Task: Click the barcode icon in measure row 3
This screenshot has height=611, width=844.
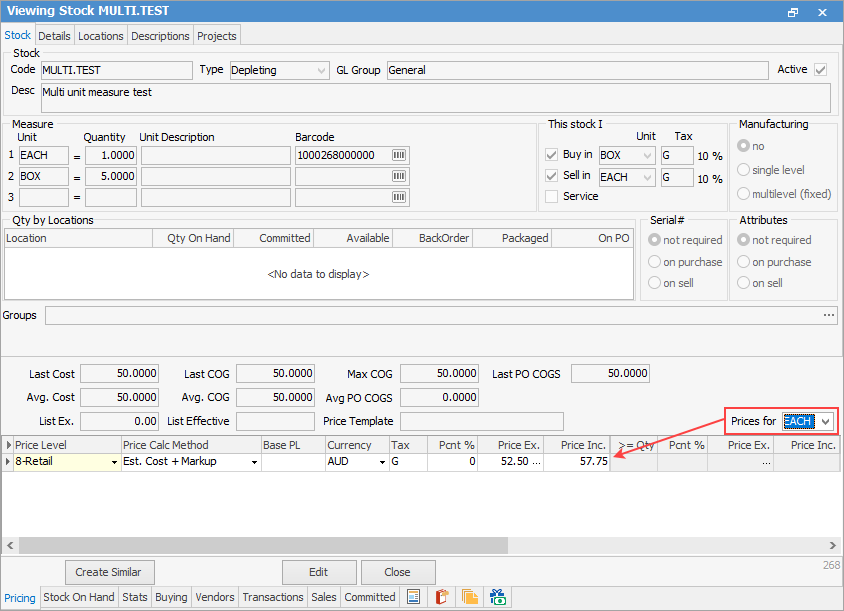Action: pyautogui.click(x=399, y=197)
